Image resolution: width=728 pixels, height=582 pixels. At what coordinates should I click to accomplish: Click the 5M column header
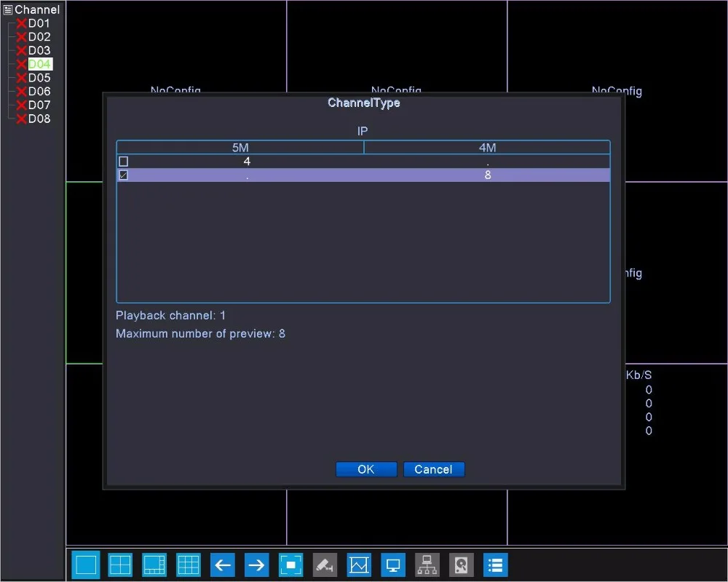pos(240,148)
